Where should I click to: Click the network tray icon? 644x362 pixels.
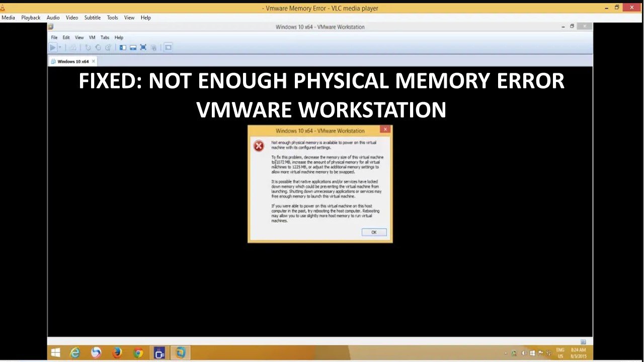click(x=548, y=353)
